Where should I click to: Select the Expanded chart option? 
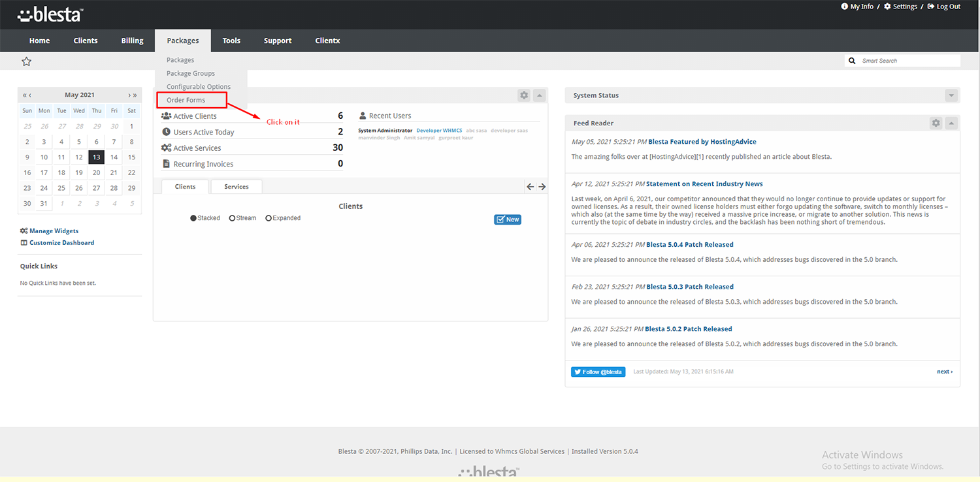coord(283,218)
